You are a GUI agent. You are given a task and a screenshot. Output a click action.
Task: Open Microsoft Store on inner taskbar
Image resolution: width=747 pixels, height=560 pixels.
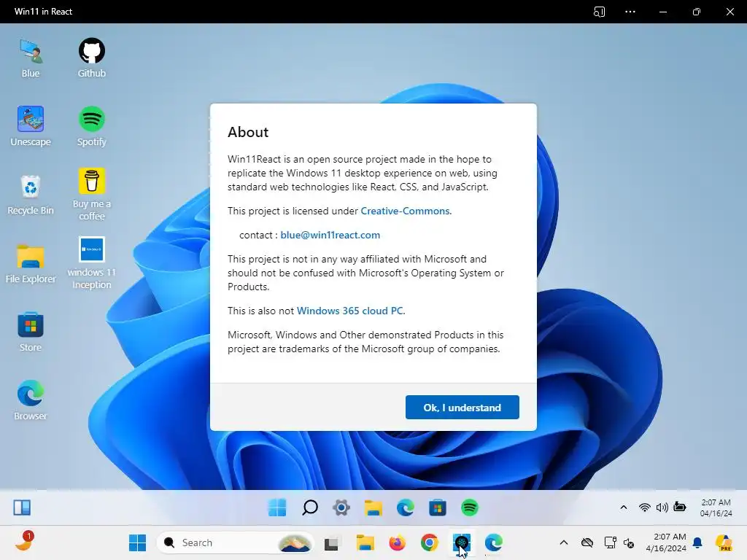click(x=438, y=507)
